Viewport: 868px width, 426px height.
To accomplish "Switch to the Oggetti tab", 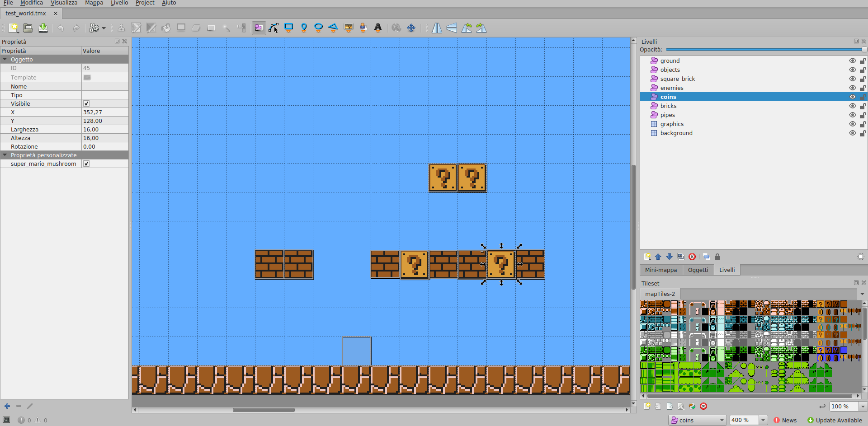I will (698, 270).
